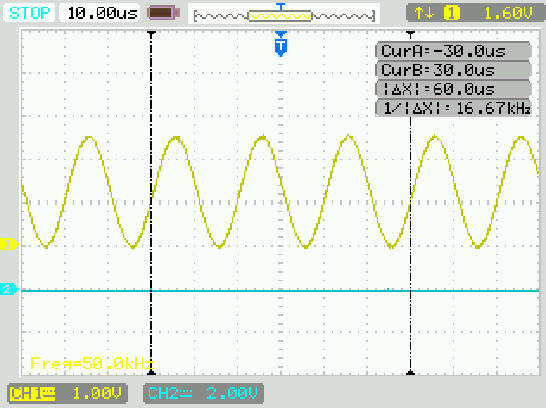
Task: Click the waveform memory overview bar
Action: (284, 15)
